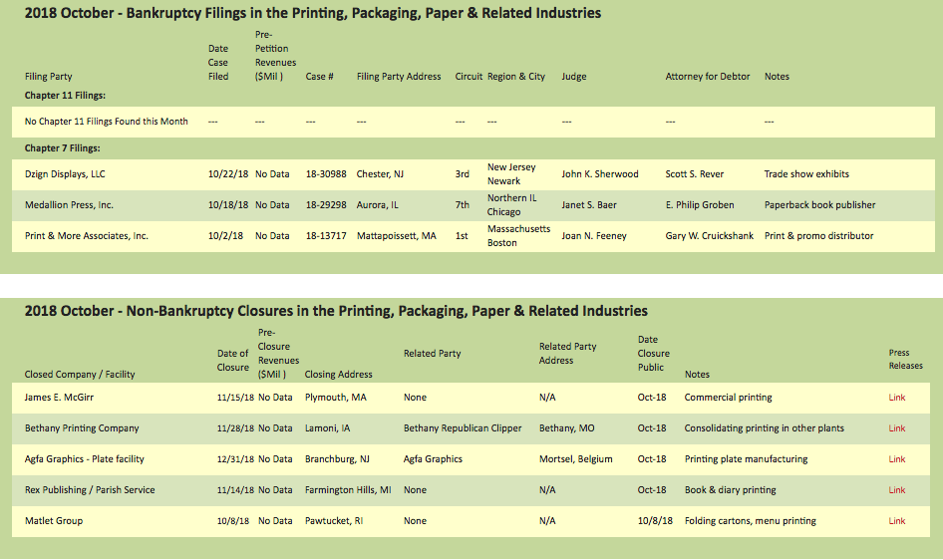This screenshot has height=560, width=943.
Task: Click case number 18-29298
Action: tap(326, 205)
